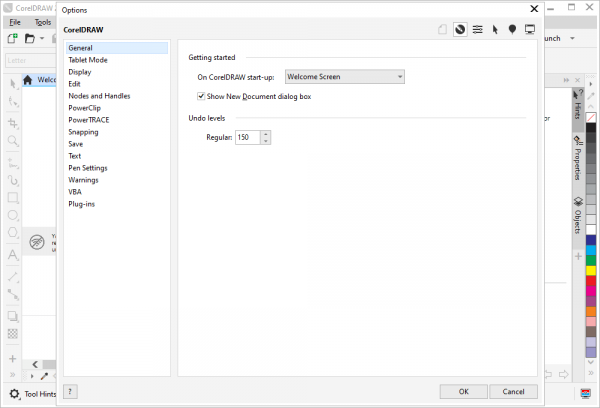
Task: Open the Tools options pointer icon
Action: tap(495, 30)
